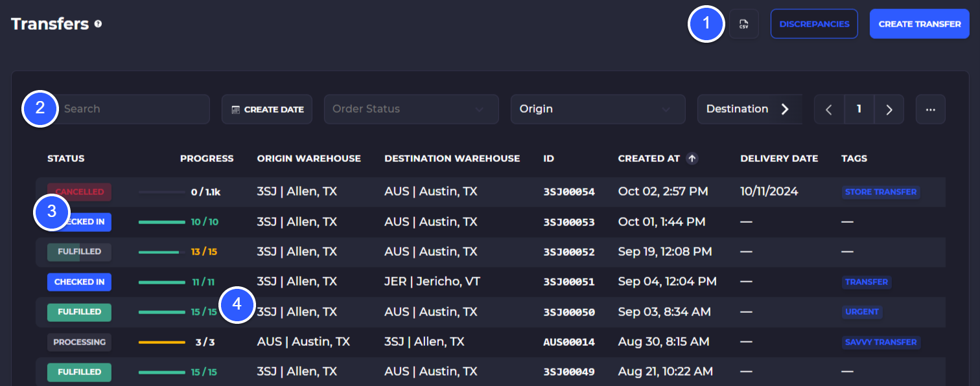This screenshot has height=386, width=980.
Task: Click 3SJ | Allen, TX destination cell
Action: pos(425,341)
